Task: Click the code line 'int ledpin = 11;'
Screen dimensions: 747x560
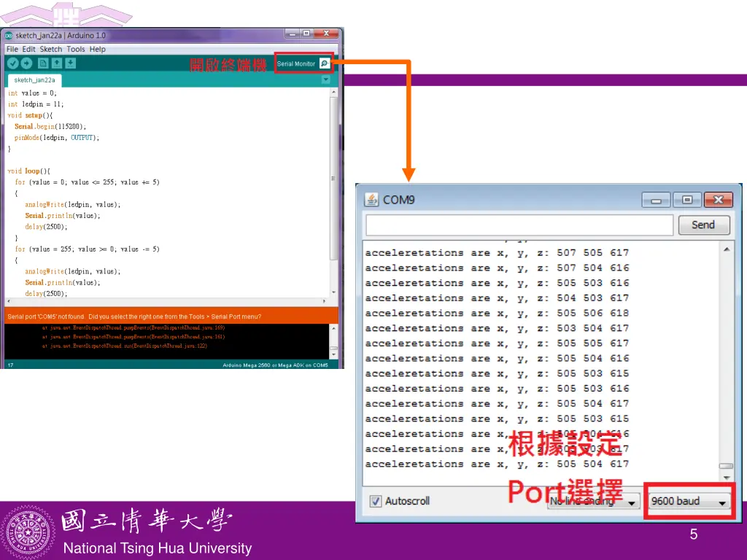Action: point(36,104)
